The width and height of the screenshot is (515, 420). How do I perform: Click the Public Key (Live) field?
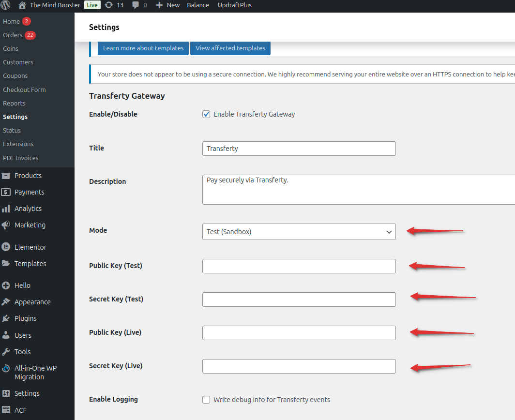299,333
